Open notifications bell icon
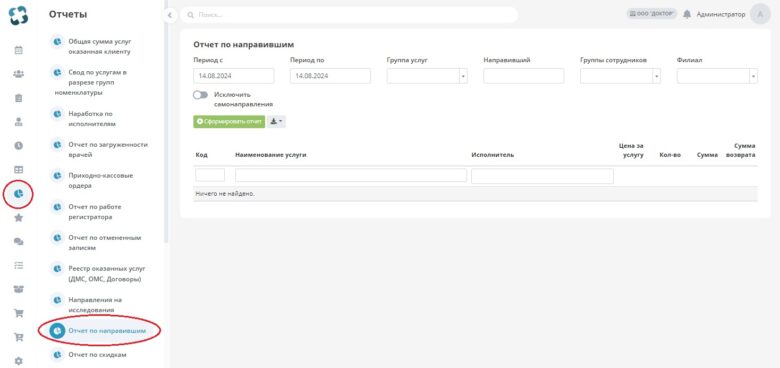 point(687,14)
